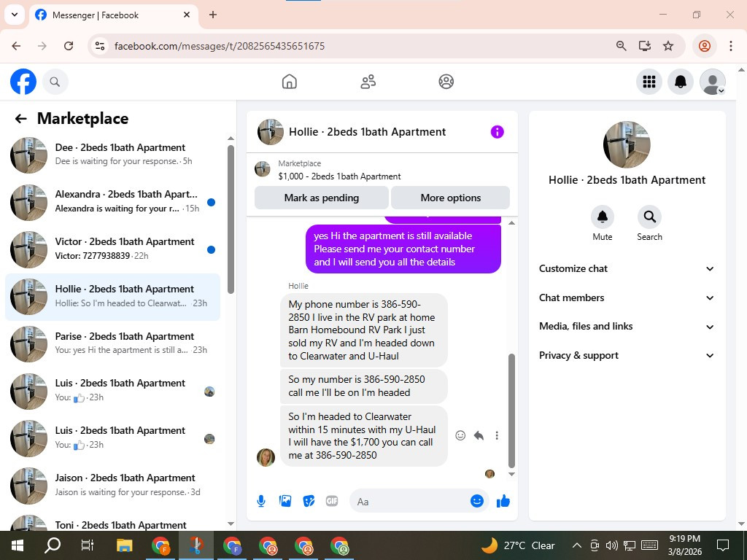Open Dee's 2beds 1bath Apartment conversation
Image resolution: width=747 pixels, height=560 pixels.
tap(113, 155)
